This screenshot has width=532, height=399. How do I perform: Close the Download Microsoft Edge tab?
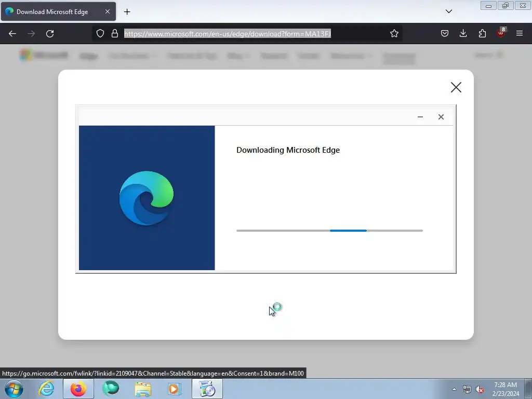pyautogui.click(x=107, y=11)
